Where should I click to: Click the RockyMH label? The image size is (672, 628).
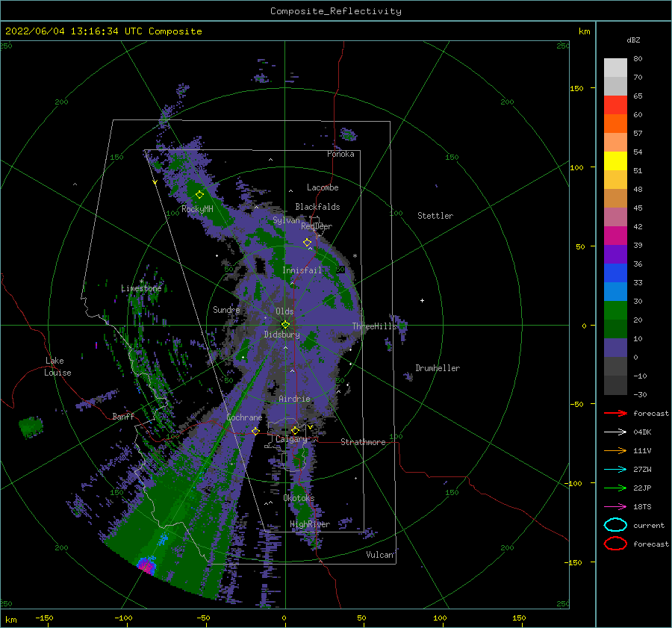pyautogui.click(x=197, y=209)
